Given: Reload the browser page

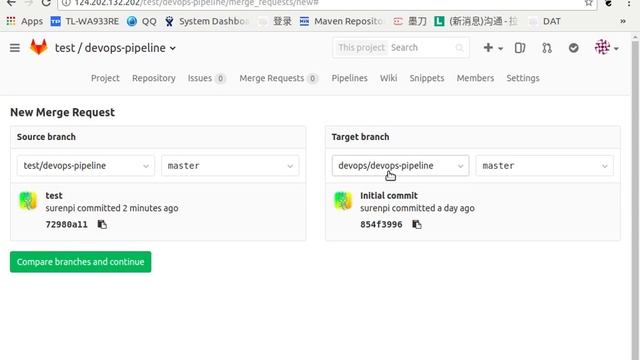Looking at the screenshot, I should 46,3.
